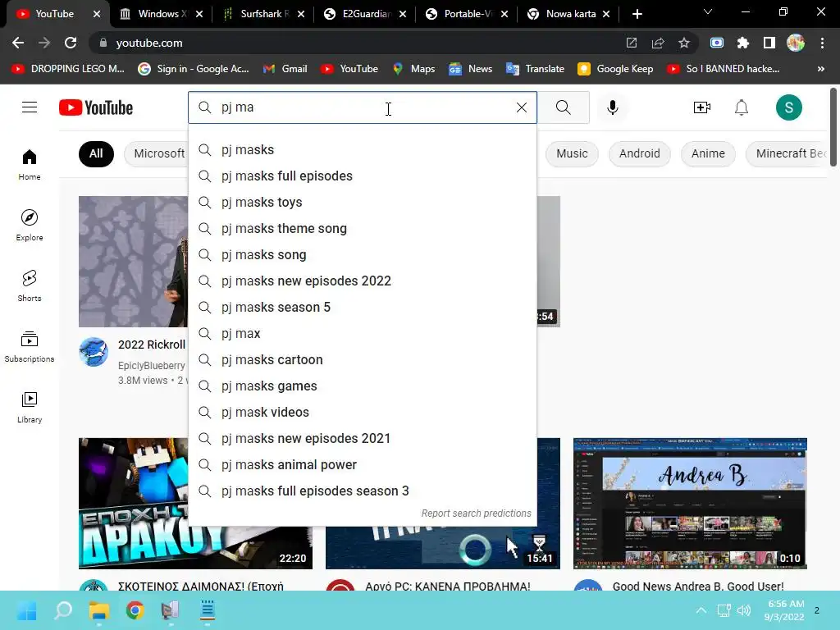The height and width of the screenshot is (630, 840).
Task: Open the Andrea B video thumbnail
Action: (690, 504)
